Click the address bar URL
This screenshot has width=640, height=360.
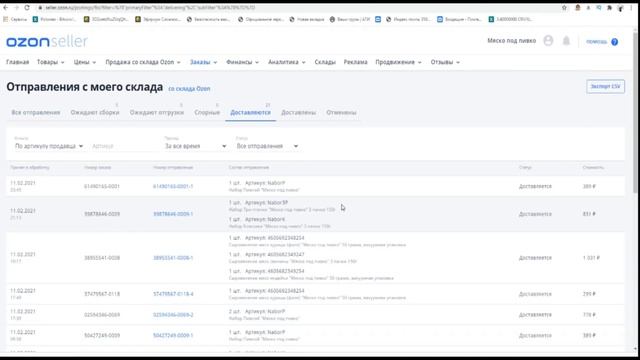tap(150, 7)
